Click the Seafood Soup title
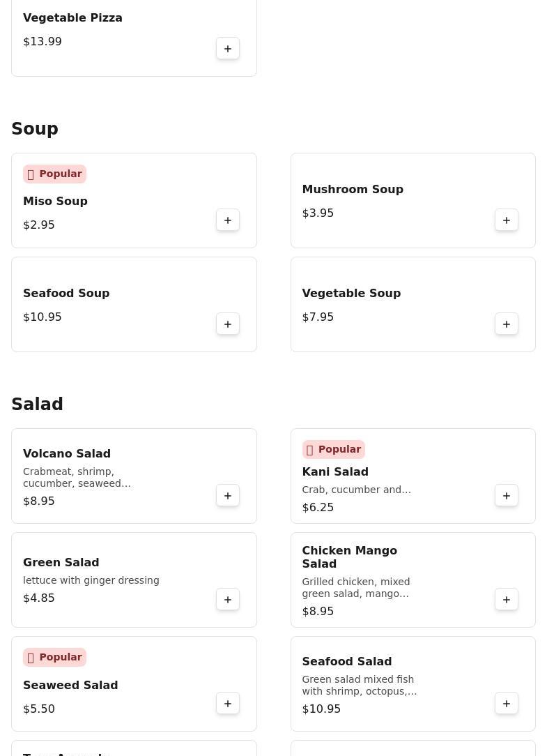Image resolution: width=547 pixels, height=756 pixels. [66, 293]
